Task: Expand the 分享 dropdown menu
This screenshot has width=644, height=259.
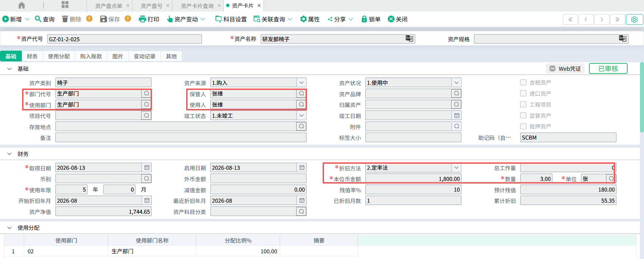Action: click(351, 19)
